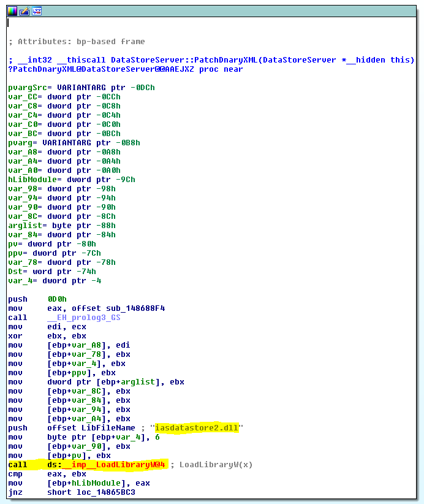Click the 'mov [ebp+var_8C], ebx' instruction

(x=69, y=392)
